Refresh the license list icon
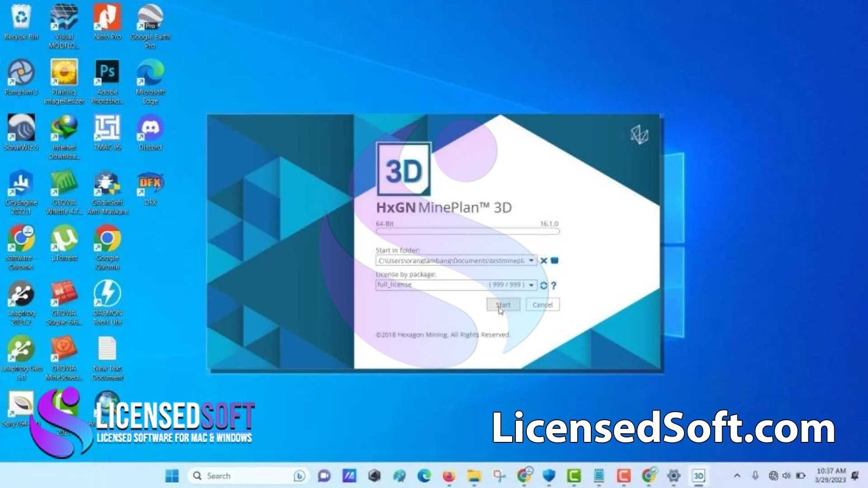The image size is (868, 488). click(x=544, y=285)
